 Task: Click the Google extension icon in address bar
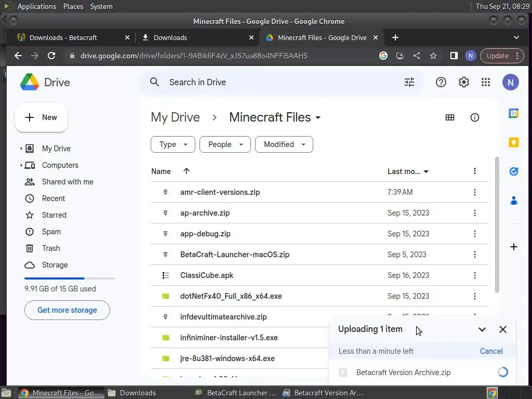(383, 56)
